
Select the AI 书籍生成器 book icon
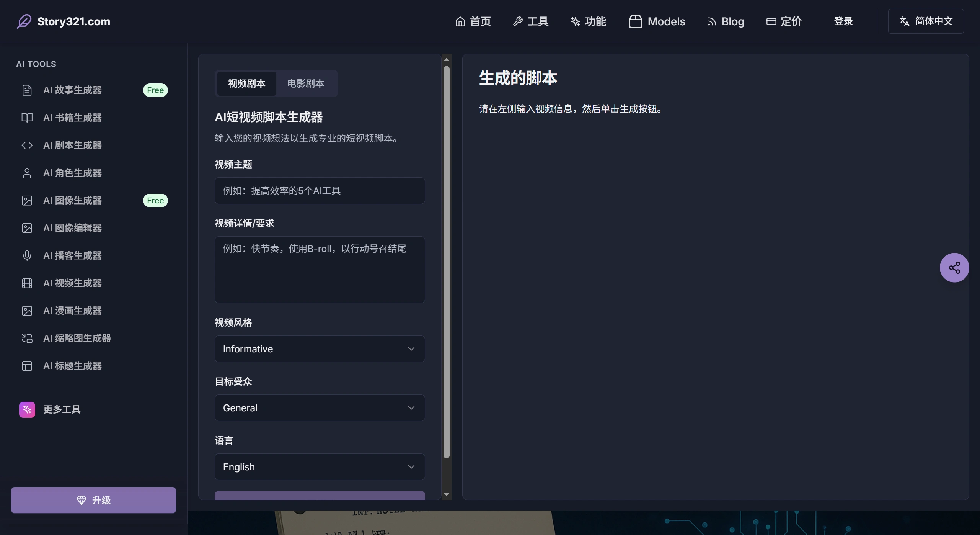(27, 118)
